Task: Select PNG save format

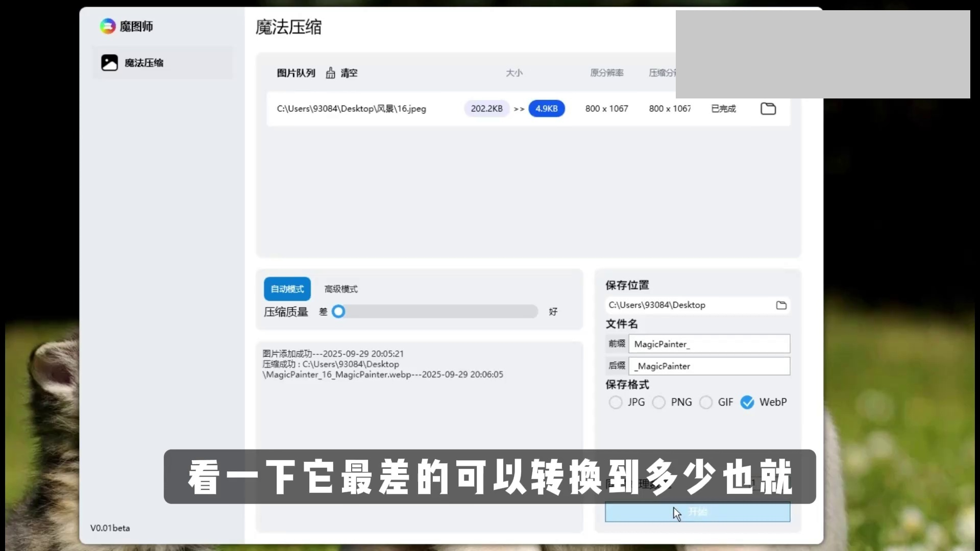Action: coord(659,403)
